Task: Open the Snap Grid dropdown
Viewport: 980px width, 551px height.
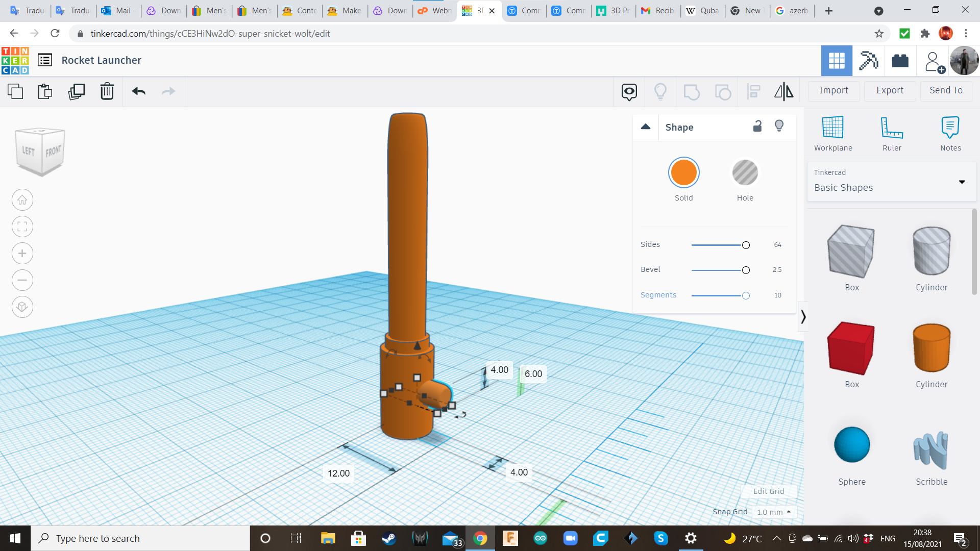Action: click(774, 512)
